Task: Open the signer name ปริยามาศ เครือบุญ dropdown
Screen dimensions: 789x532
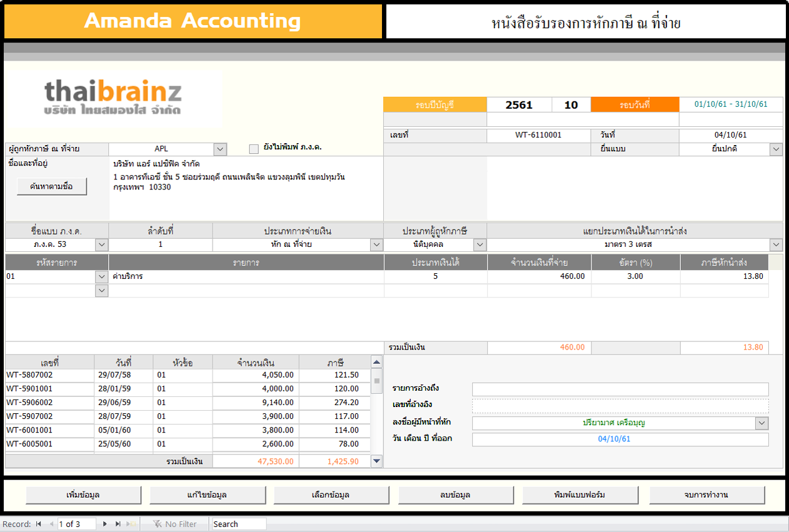Action: pyautogui.click(x=761, y=423)
